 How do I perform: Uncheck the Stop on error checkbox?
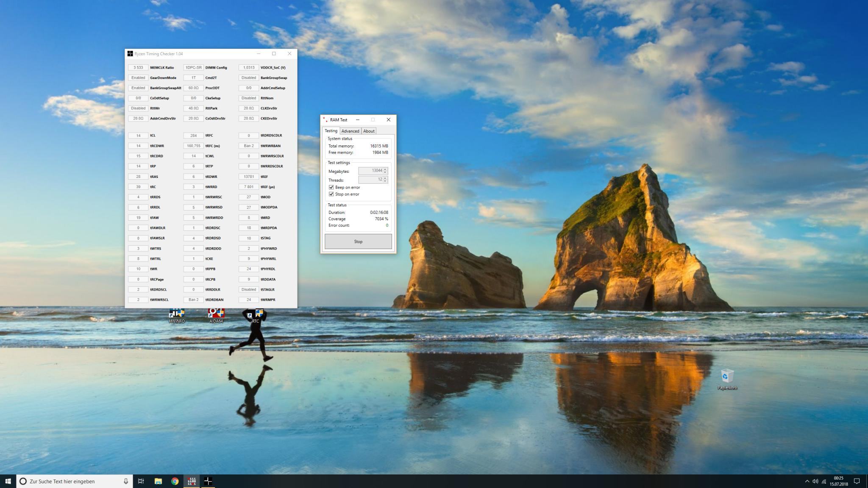[x=331, y=194]
